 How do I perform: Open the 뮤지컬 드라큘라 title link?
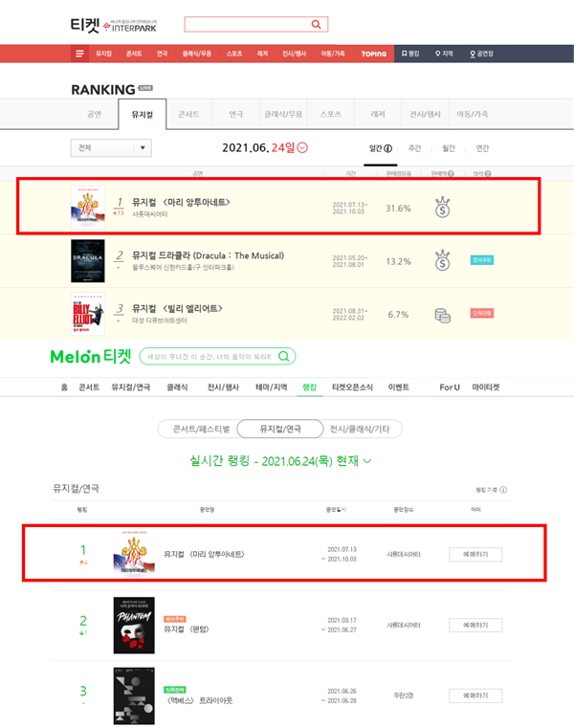click(208, 255)
